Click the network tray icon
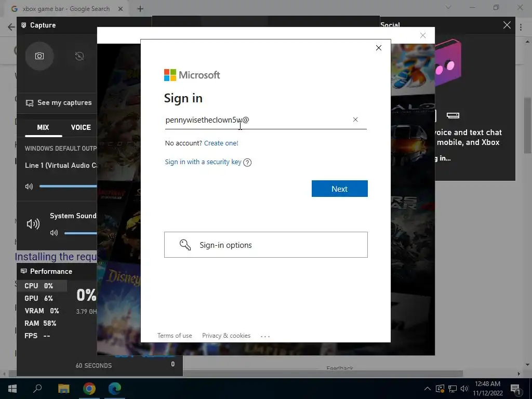This screenshot has width=532, height=399. (453, 389)
